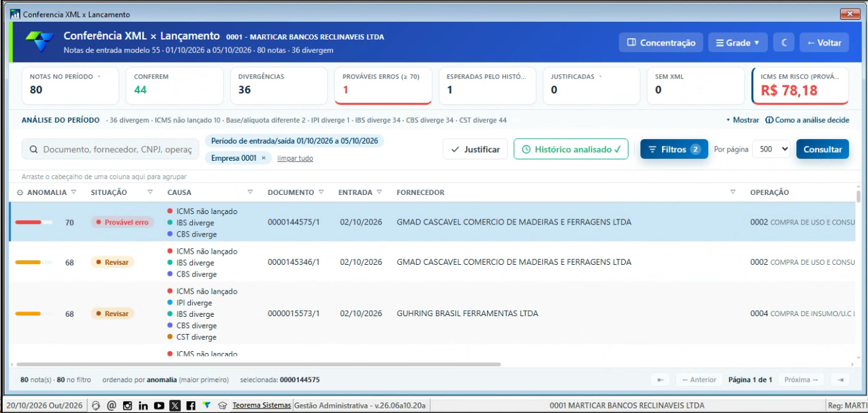
Task: Go to first page with the |← button
Action: (660, 379)
